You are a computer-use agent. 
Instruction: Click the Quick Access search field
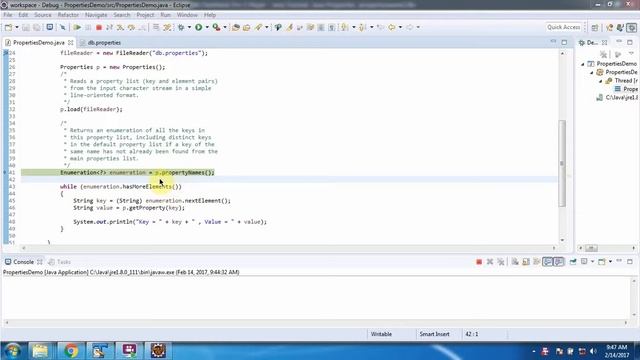(564, 27)
